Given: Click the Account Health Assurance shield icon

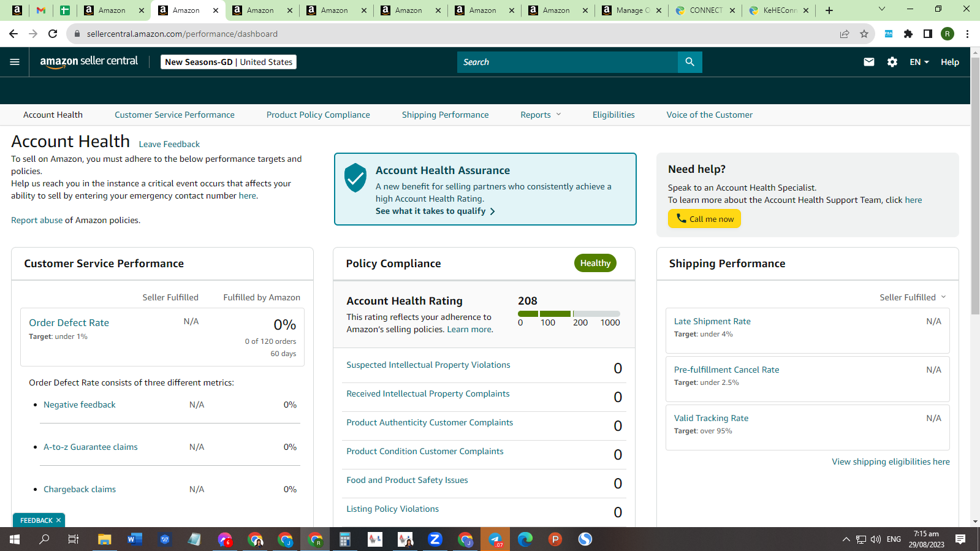Looking at the screenshot, I should pos(355,178).
